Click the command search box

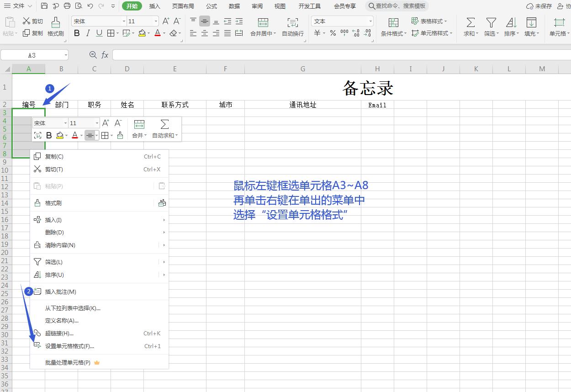click(x=397, y=6)
